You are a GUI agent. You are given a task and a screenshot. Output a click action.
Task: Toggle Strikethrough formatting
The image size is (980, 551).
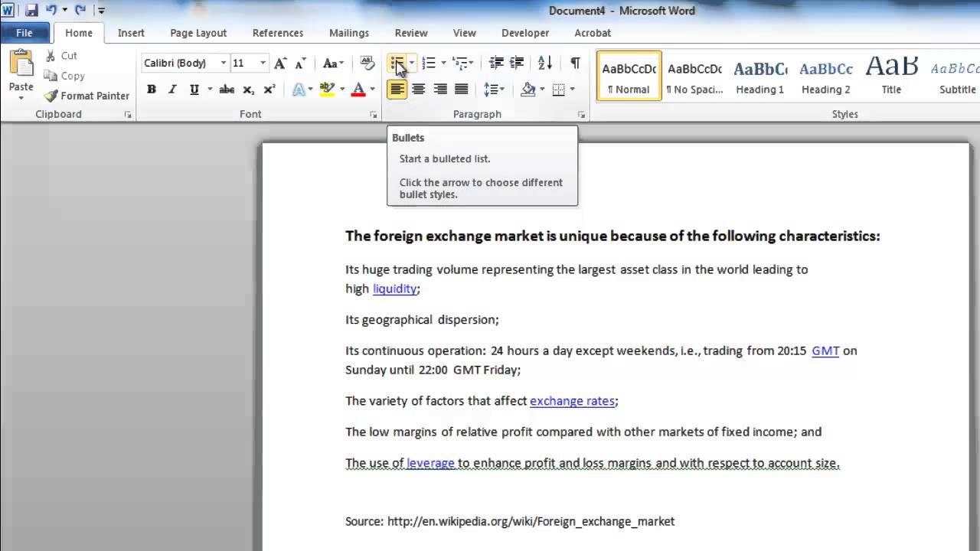pyautogui.click(x=227, y=90)
